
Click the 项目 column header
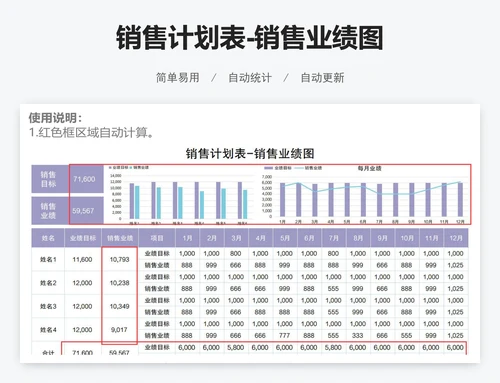157,238
